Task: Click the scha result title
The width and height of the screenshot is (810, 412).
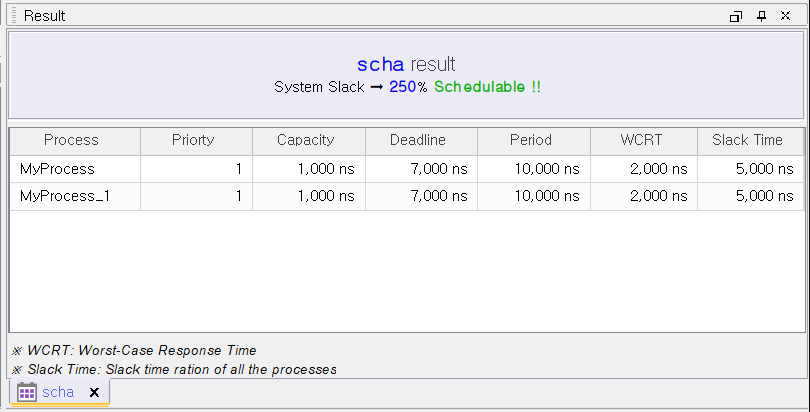Action: [406, 65]
